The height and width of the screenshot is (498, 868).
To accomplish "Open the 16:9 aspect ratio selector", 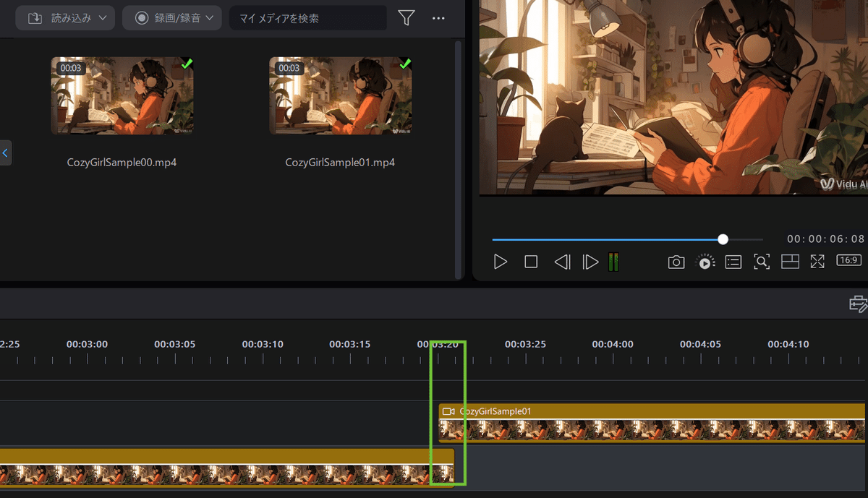I will [x=848, y=260].
